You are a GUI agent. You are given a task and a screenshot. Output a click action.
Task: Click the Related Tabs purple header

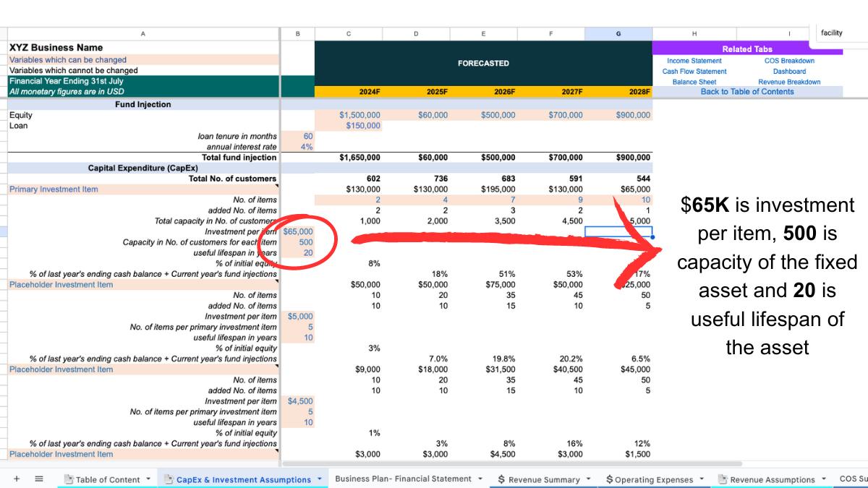click(x=747, y=49)
